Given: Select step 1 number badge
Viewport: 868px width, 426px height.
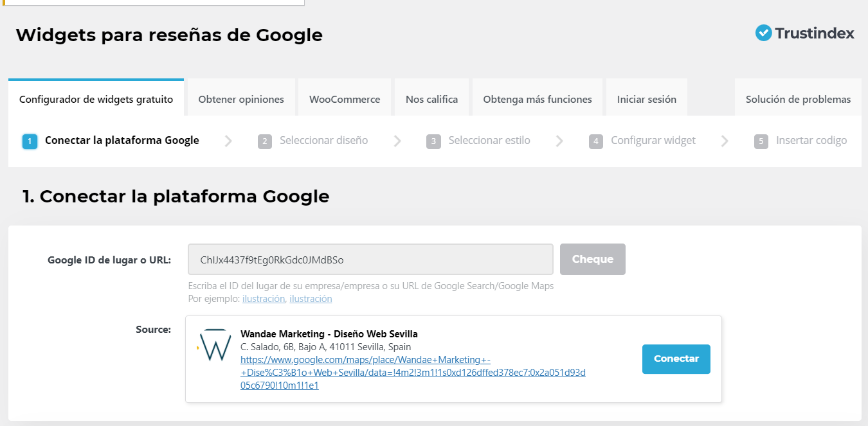Looking at the screenshot, I should [30, 141].
